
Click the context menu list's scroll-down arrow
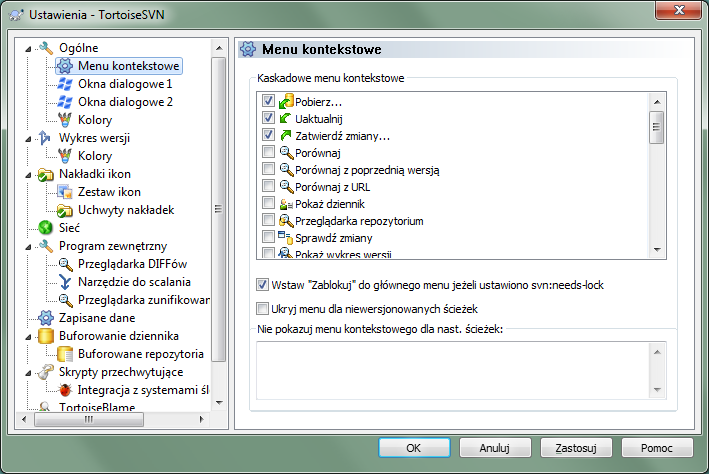pyautogui.click(x=657, y=250)
